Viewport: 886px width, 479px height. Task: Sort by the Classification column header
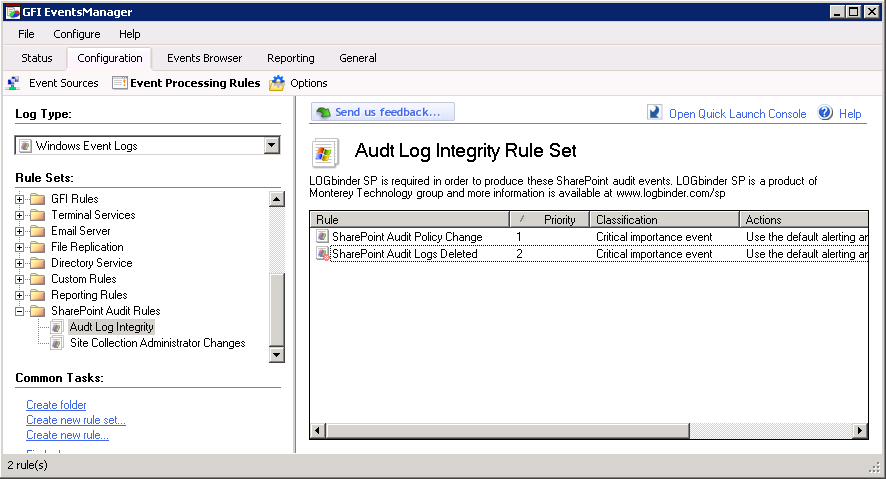(664, 219)
